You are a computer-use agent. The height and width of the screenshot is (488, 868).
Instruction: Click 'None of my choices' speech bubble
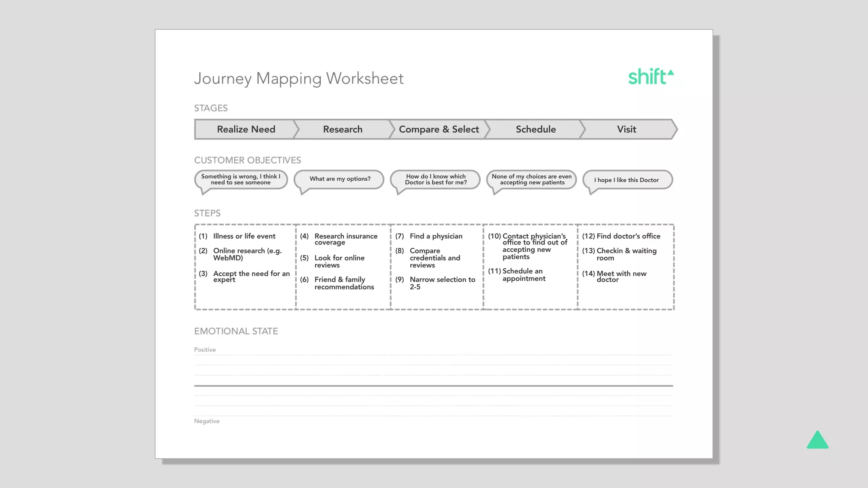coord(531,180)
